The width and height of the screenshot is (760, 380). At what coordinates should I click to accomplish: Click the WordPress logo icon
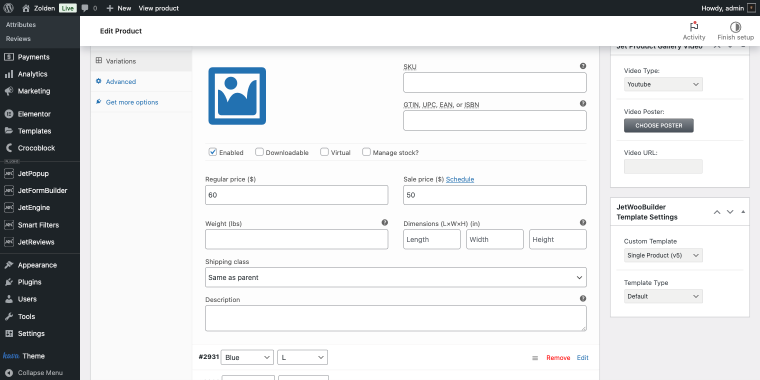[x=8, y=8]
